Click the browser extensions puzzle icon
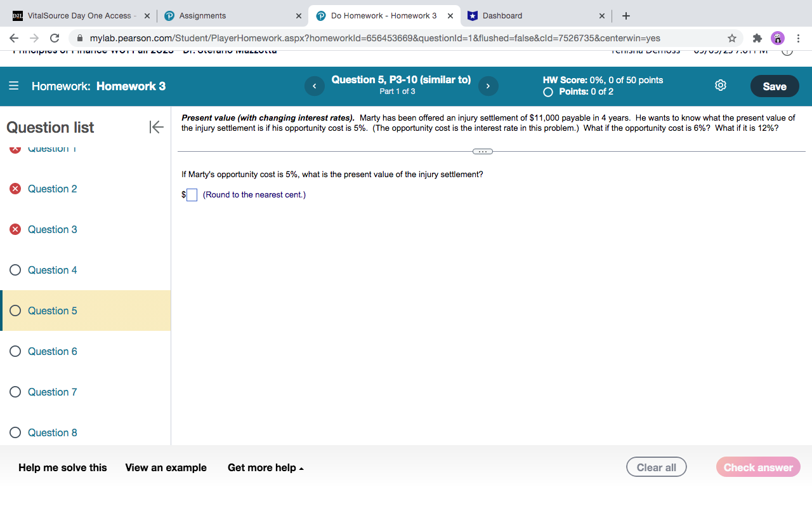 757,38
